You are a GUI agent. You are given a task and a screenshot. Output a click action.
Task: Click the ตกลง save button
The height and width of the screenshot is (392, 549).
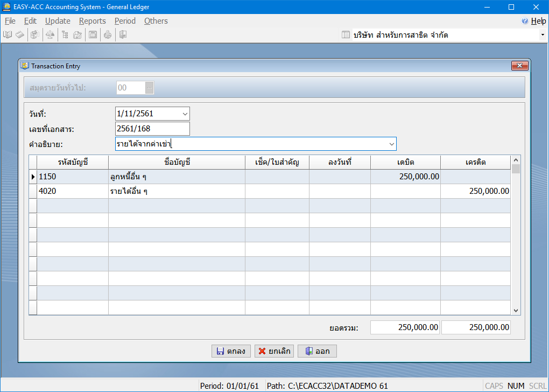pos(231,351)
